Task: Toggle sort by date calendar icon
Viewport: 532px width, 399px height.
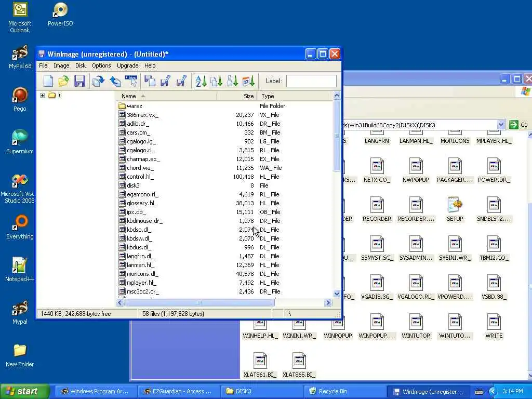Action: click(249, 81)
